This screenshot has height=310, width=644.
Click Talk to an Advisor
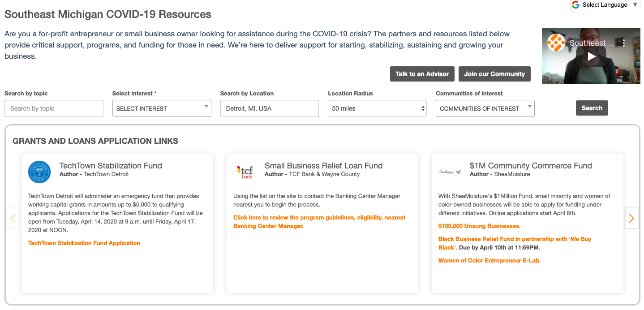click(422, 74)
